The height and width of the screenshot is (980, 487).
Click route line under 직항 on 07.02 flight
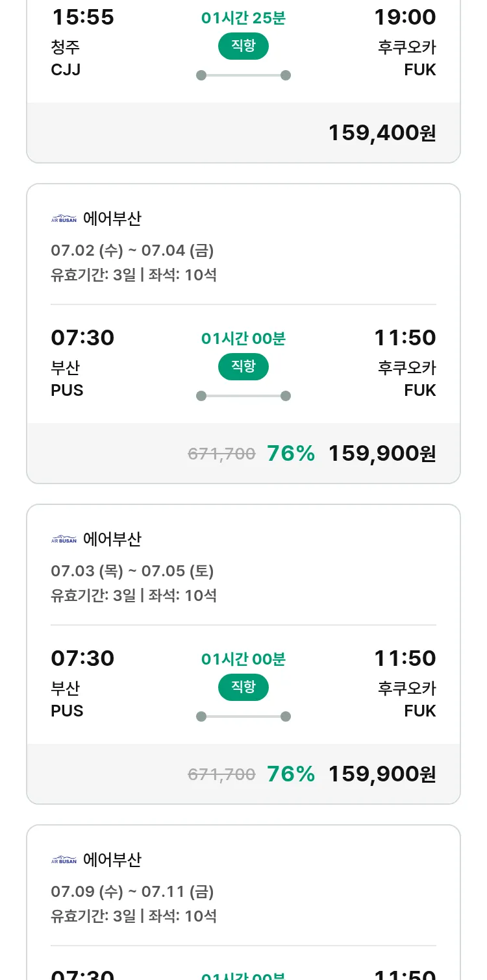point(243,396)
